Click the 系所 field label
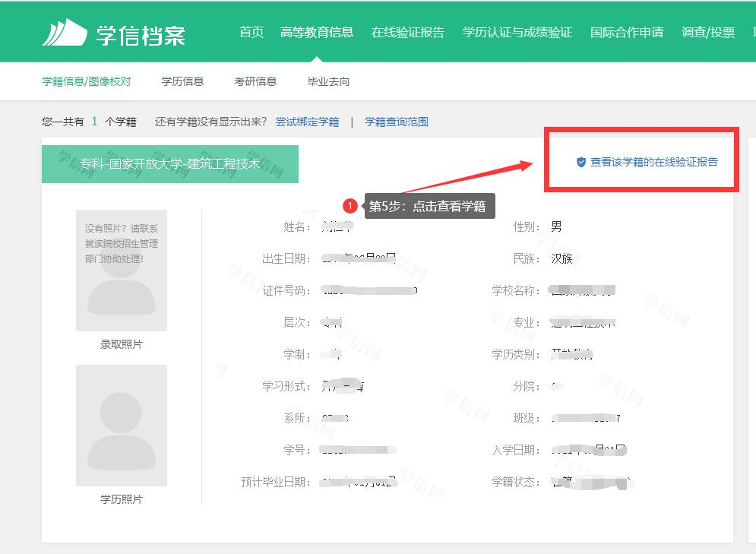Image resolution: width=756 pixels, height=554 pixels. point(297,418)
